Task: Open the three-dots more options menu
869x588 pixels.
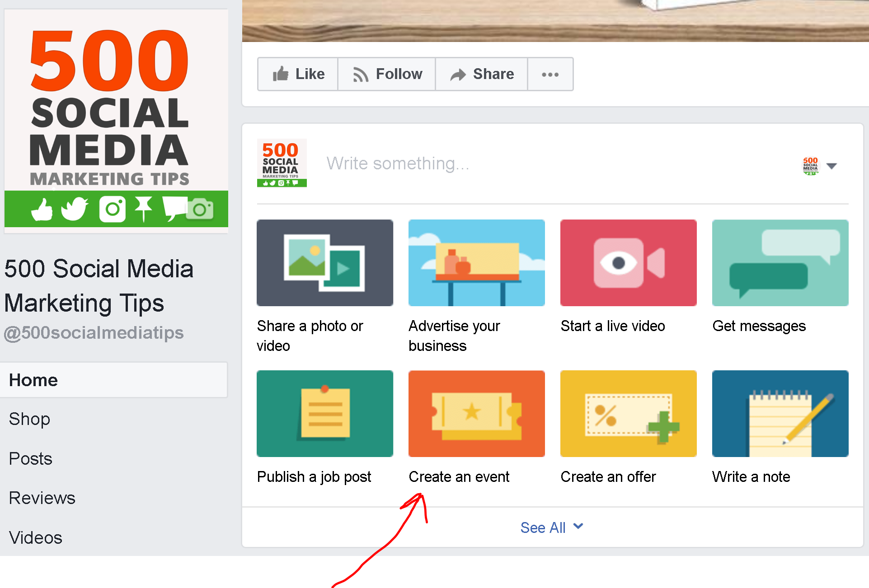Action: pos(550,74)
